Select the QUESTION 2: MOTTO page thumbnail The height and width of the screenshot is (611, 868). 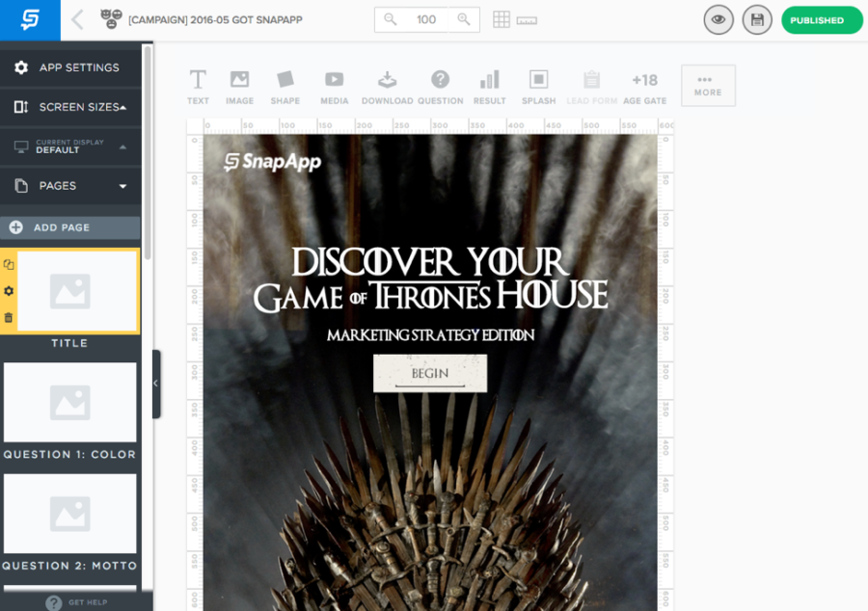70,513
